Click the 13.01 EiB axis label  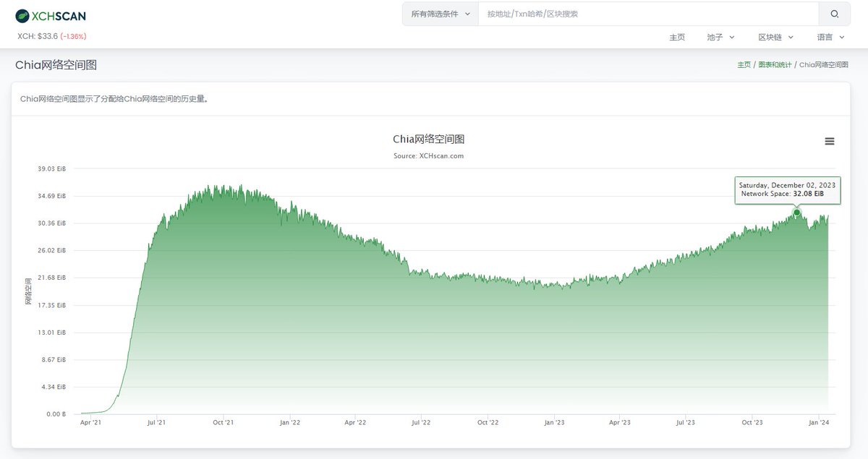51,333
